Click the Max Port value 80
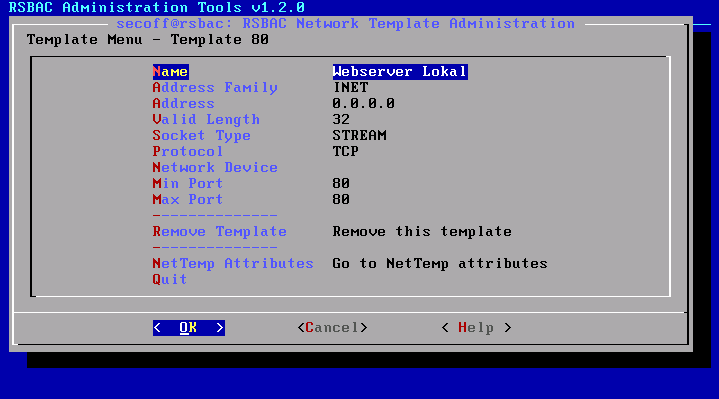Viewport: 719px width, 399px height. point(341,200)
